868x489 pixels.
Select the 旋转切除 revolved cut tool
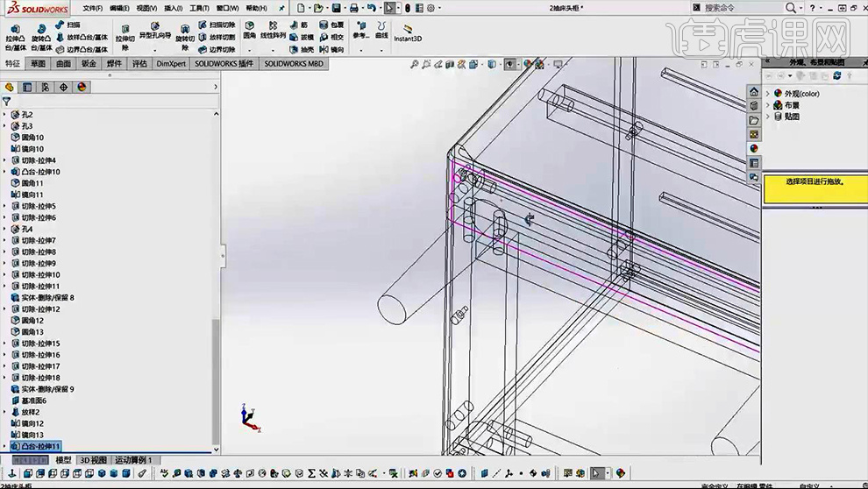[x=185, y=37]
